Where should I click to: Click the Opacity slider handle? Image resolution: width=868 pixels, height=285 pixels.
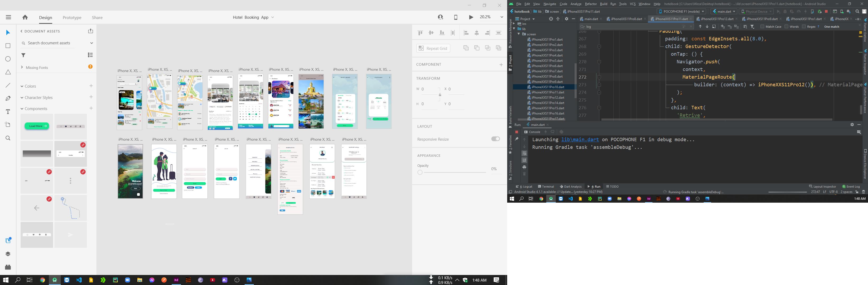[420, 173]
